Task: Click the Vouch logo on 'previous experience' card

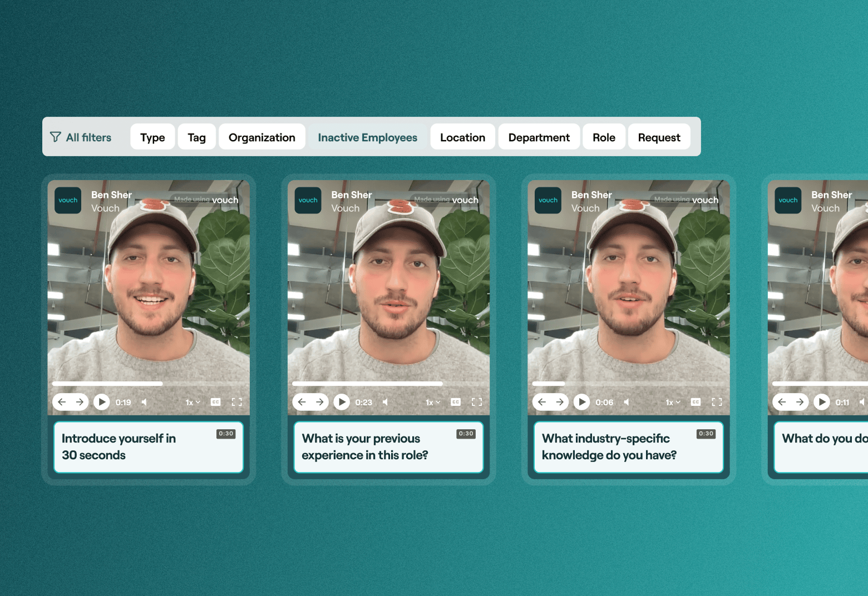Action: pos(308,200)
